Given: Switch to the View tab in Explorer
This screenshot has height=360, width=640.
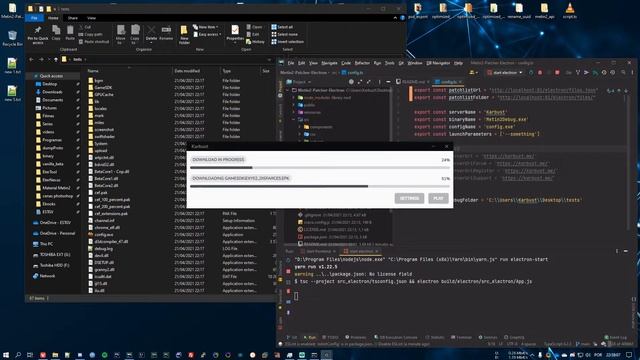Looking at the screenshot, I should 91,18.
